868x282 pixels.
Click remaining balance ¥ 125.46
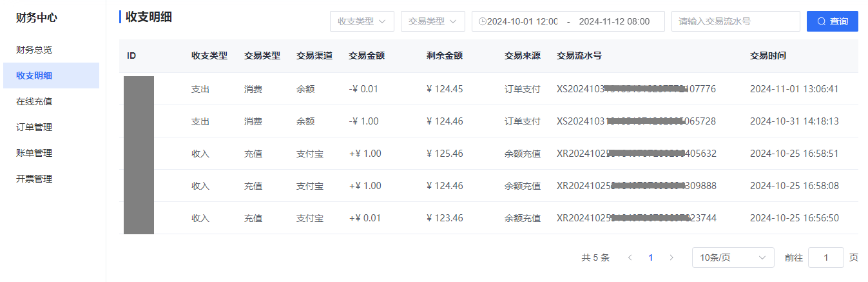(x=445, y=154)
